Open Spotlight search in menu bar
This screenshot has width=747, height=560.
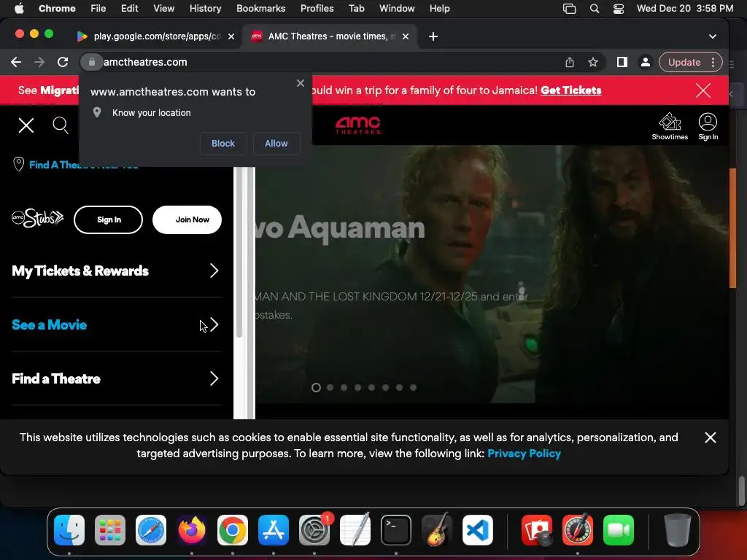coord(594,9)
